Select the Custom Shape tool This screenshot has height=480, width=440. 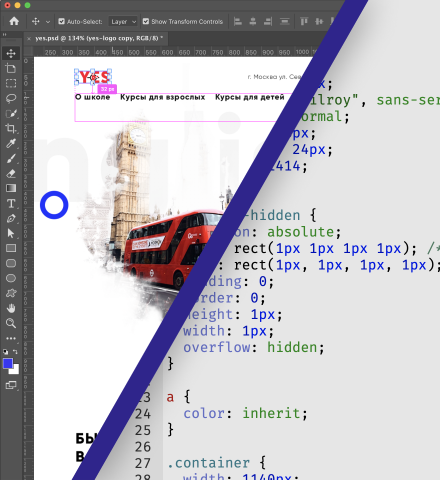tap(11, 293)
